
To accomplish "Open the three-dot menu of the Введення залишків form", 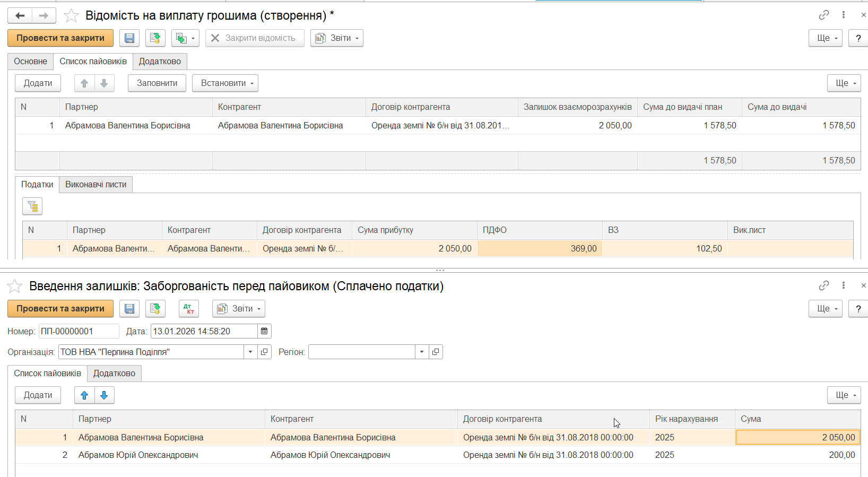I will [x=844, y=285].
